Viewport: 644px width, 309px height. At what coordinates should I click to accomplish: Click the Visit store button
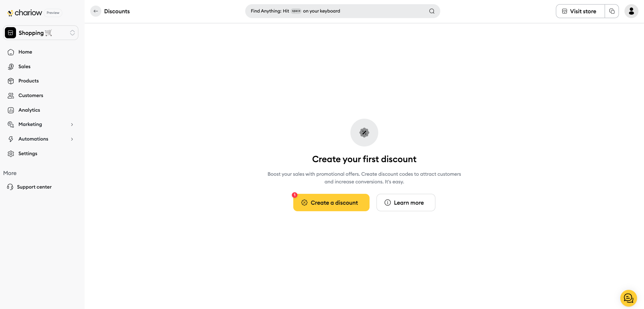click(580, 11)
